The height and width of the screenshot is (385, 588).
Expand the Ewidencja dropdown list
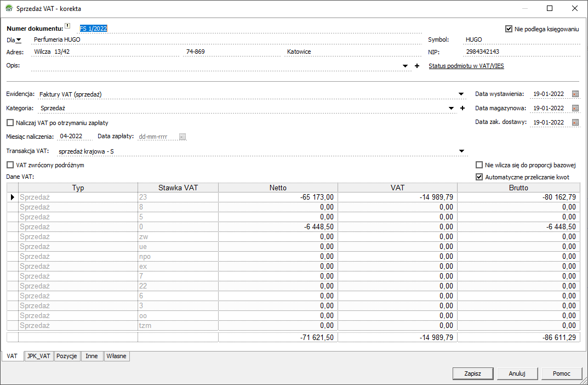point(461,94)
